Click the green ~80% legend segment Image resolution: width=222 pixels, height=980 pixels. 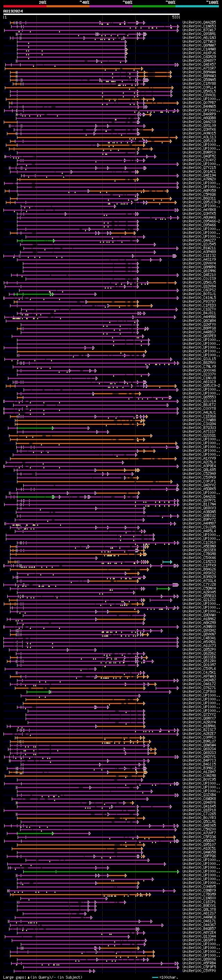click(x=154, y=6)
